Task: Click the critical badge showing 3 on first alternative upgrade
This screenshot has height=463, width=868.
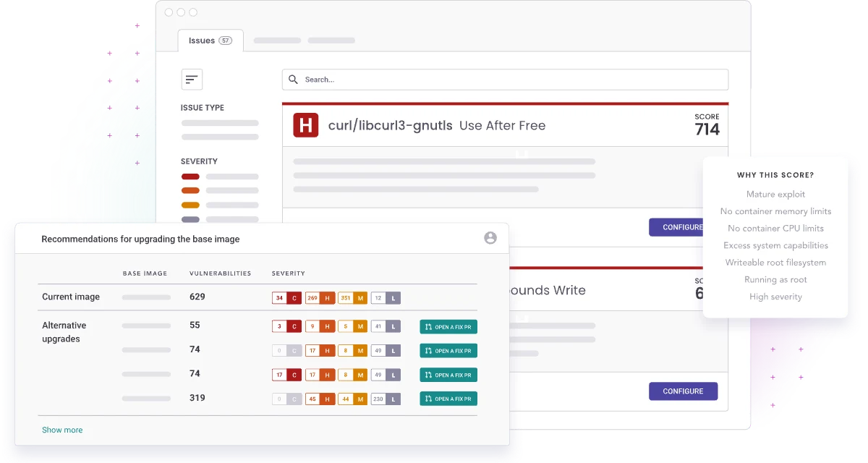Action: point(286,326)
